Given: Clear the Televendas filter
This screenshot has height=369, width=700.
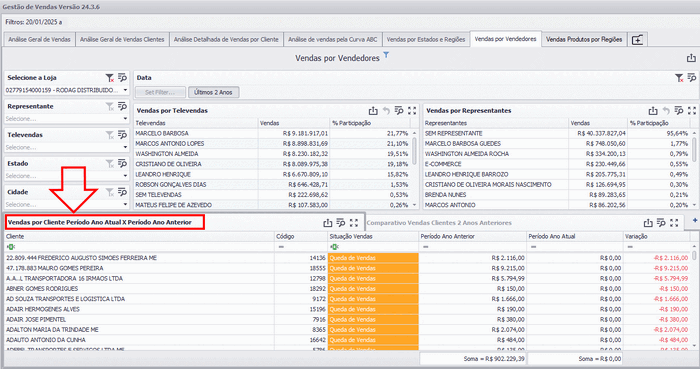Looking at the screenshot, I should coord(109,135).
